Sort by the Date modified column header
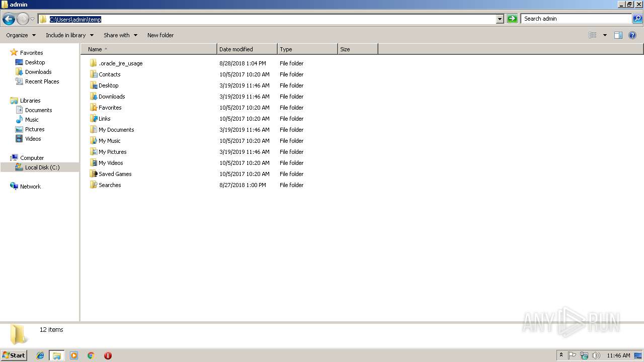The height and width of the screenshot is (362, 644). pos(247,49)
